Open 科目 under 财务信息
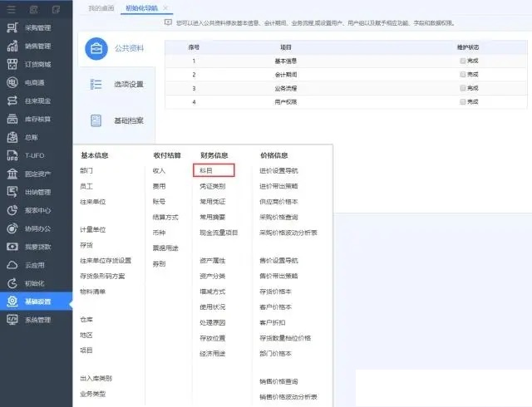The height and width of the screenshot is (407, 532). point(206,170)
